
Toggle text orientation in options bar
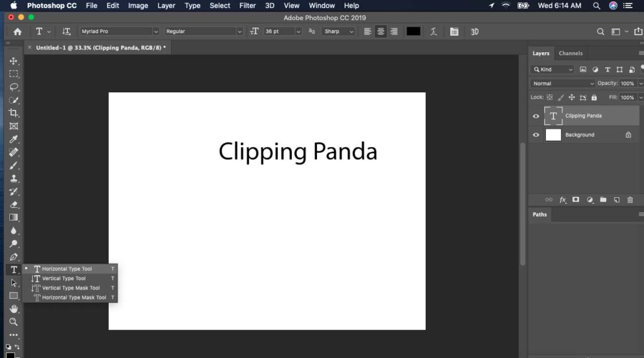(66, 31)
